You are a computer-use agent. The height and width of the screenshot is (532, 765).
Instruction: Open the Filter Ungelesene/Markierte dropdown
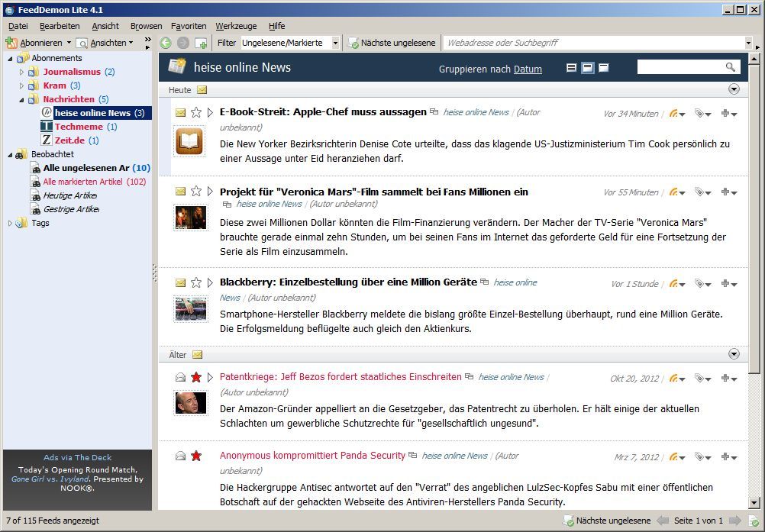335,43
